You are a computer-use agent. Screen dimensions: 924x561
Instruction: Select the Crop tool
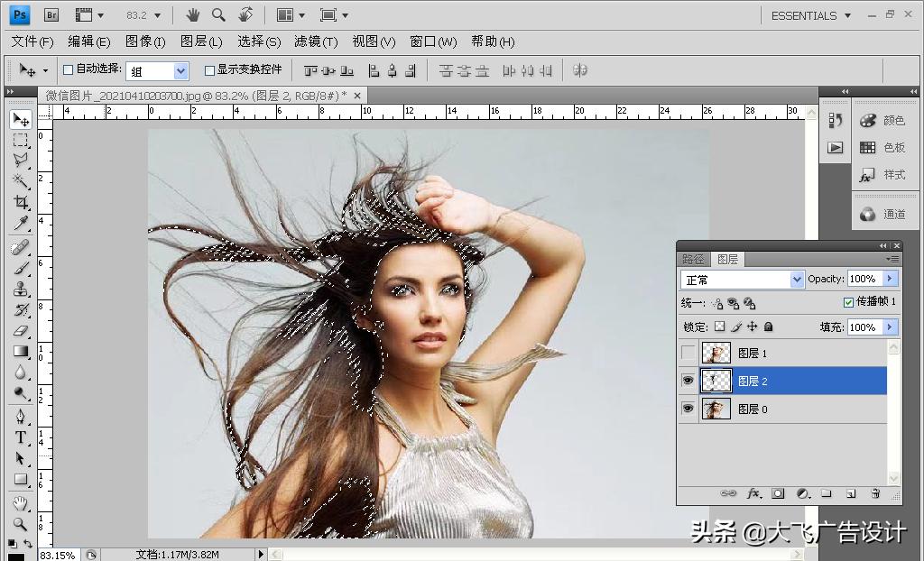tap(20, 202)
